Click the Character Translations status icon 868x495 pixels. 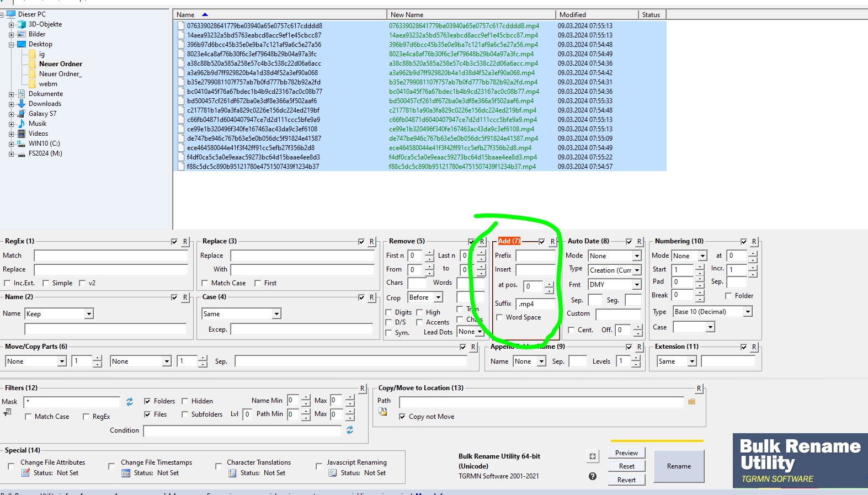point(232,473)
